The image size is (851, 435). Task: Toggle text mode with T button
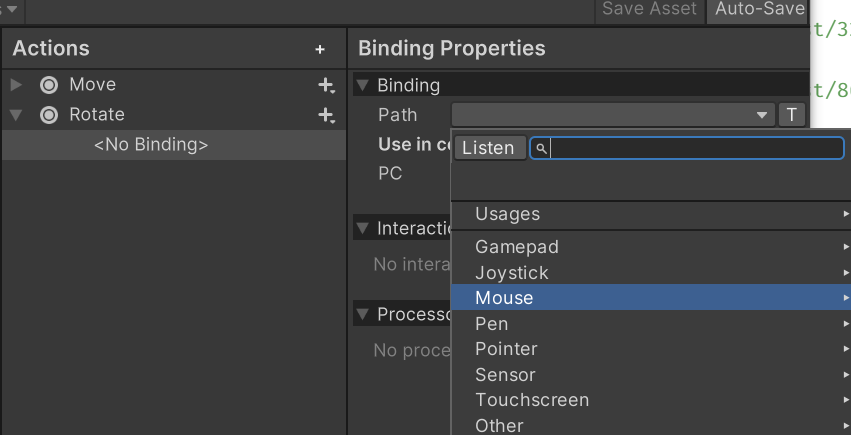point(791,115)
